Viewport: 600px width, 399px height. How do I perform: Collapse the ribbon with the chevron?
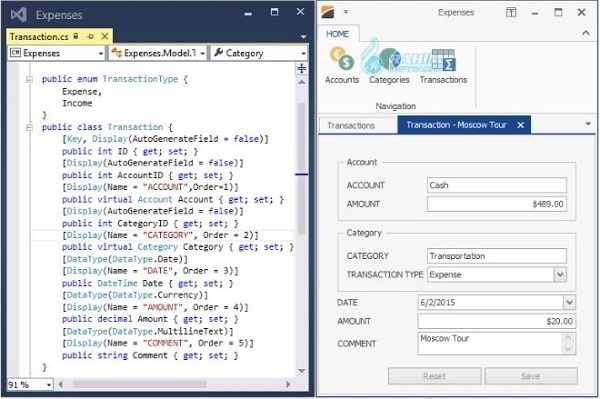[x=585, y=33]
